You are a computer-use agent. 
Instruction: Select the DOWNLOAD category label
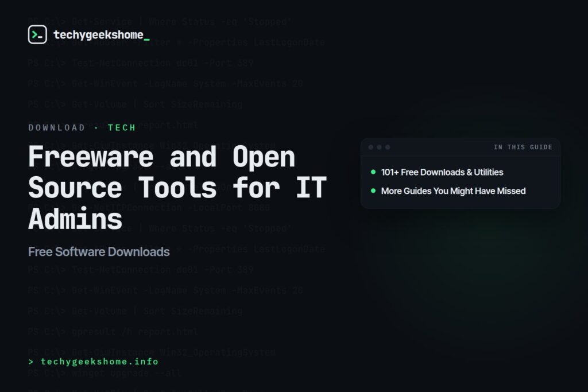57,128
